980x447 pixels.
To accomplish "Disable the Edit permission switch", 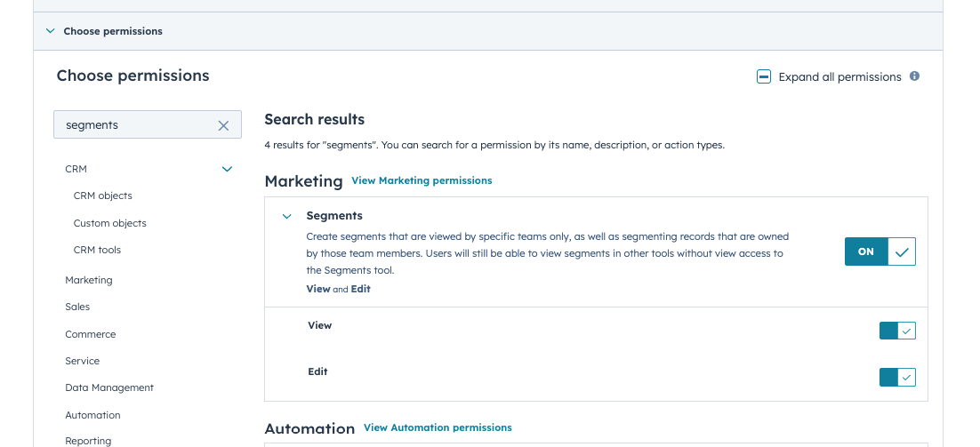I will coord(896,377).
